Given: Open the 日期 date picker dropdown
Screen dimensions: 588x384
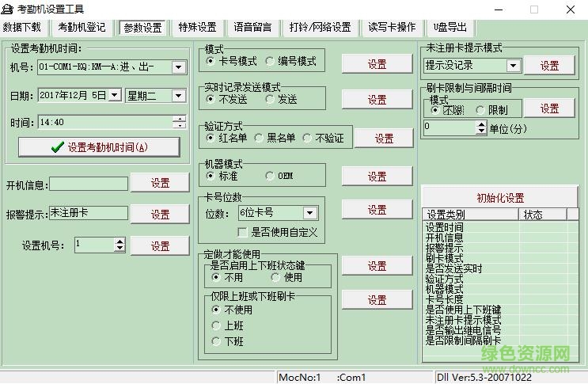Looking at the screenshot, I should (x=115, y=95).
